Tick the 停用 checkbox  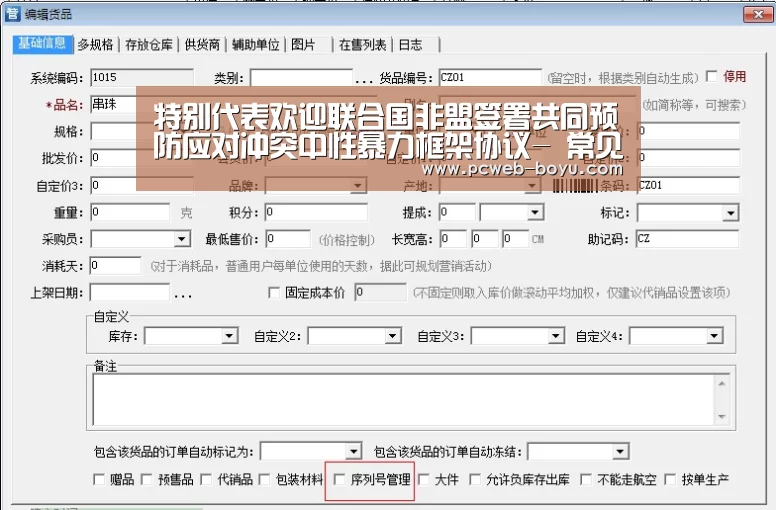[x=712, y=77]
